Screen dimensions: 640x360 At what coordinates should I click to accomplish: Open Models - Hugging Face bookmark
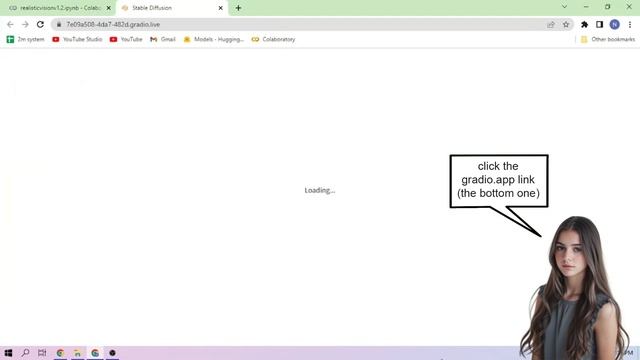[x=213, y=39]
